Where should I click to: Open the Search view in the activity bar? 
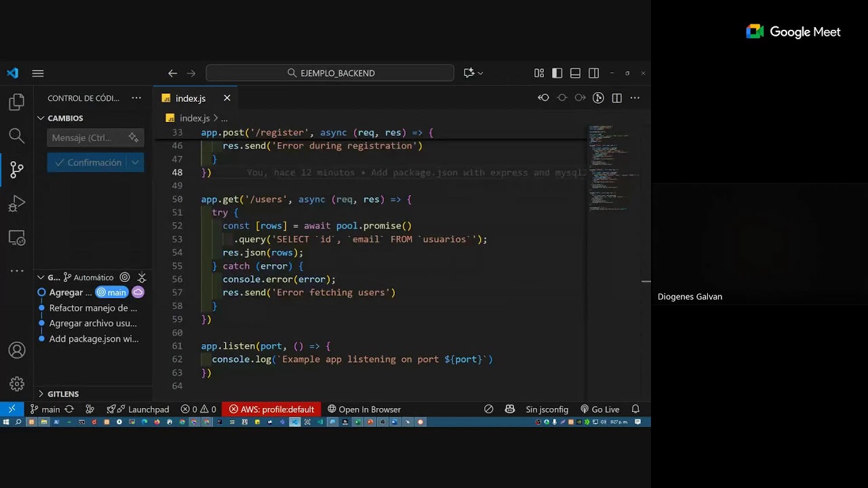(17, 136)
